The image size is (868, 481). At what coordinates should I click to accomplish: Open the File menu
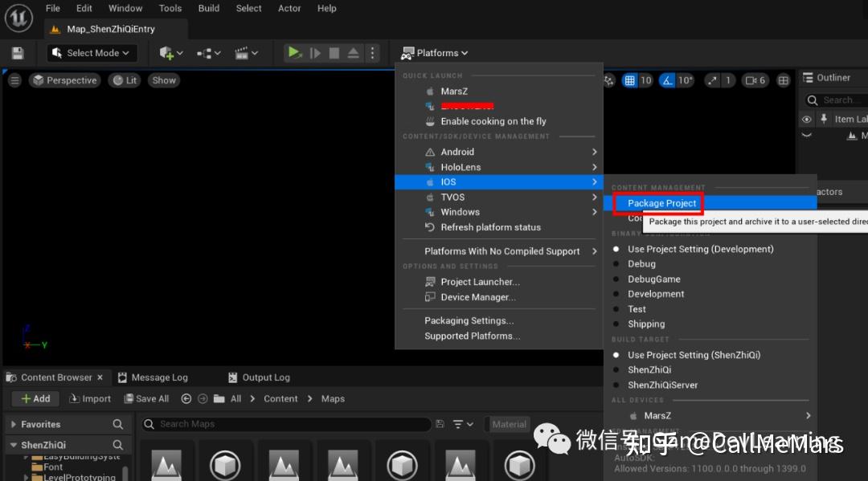coord(52,8)
